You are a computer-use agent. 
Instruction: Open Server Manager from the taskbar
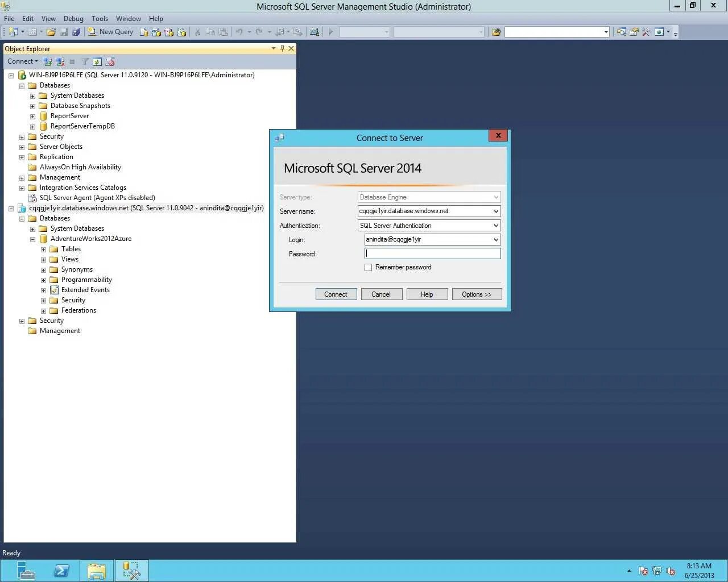point(26,571)
